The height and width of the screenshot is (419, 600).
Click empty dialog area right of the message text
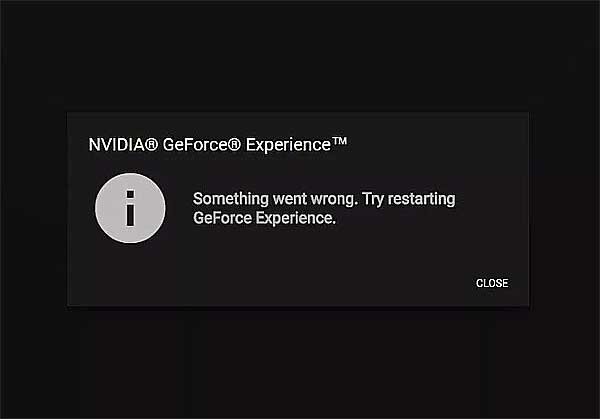click(x=492, y=208)
